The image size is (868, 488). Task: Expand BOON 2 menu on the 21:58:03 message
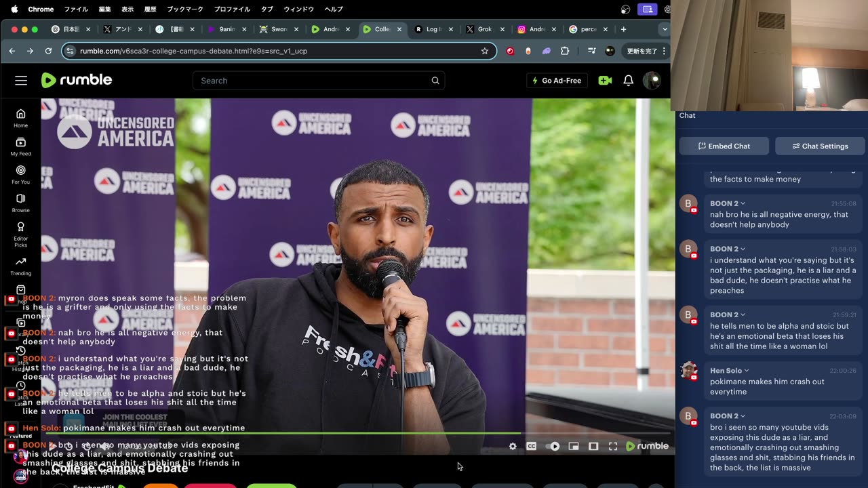coord(743,249)
